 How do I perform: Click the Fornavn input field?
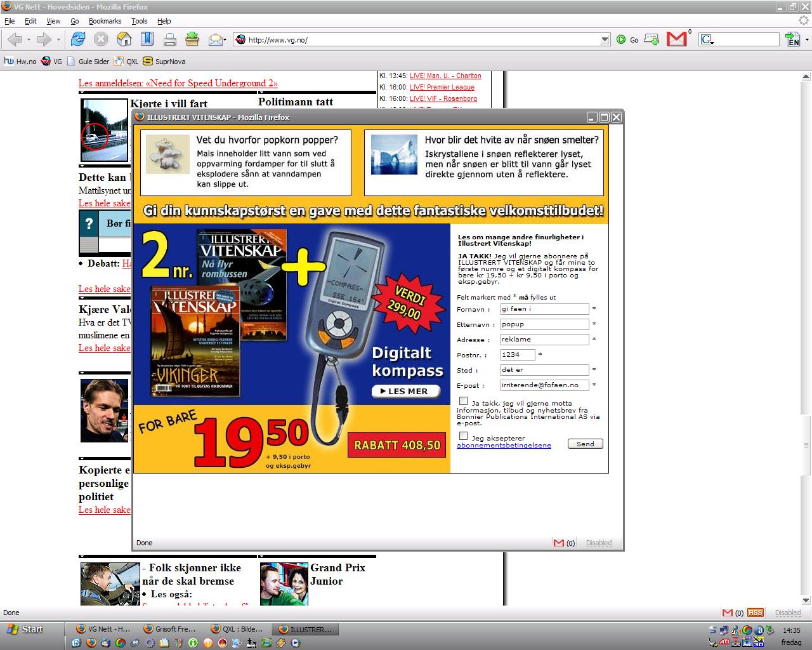(544, 309)
